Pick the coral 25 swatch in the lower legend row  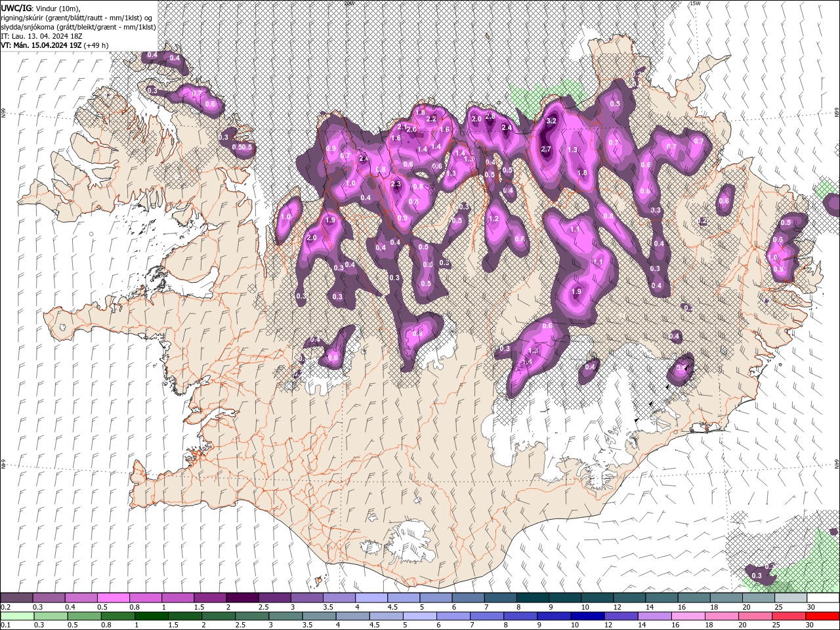[x=789, y=616]
